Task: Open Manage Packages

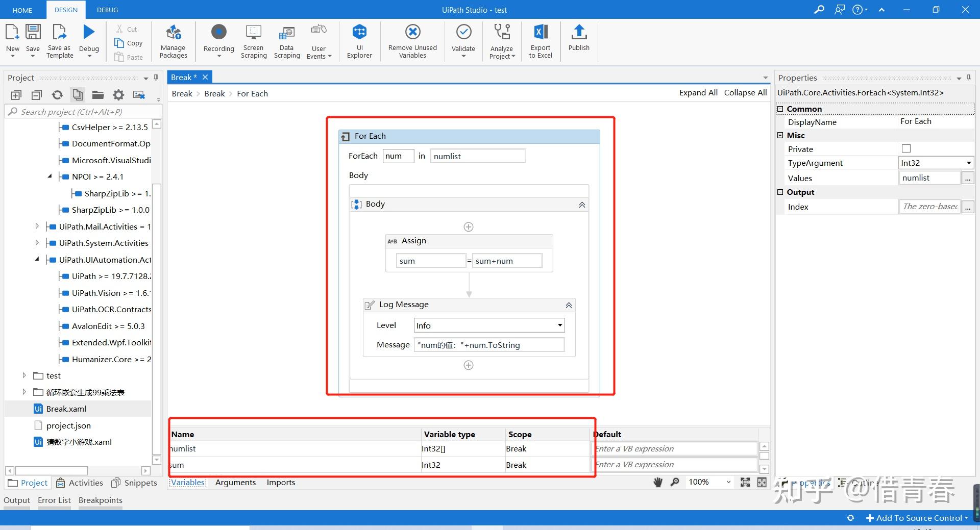Action: [x=174, y=41]
